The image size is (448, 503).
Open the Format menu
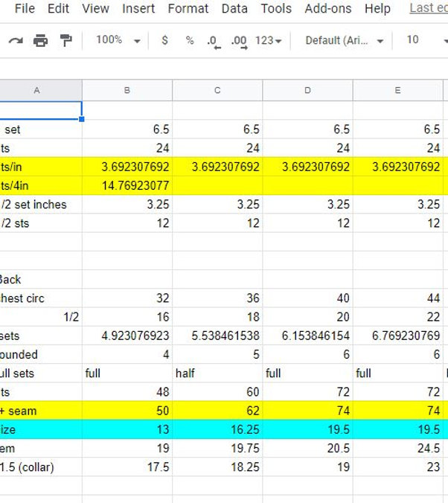point(188,8)
